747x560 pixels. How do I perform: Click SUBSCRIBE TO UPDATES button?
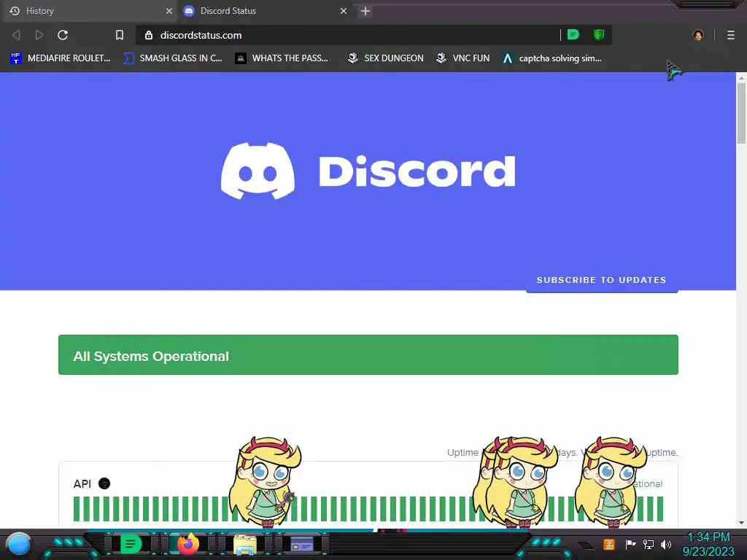602,280
